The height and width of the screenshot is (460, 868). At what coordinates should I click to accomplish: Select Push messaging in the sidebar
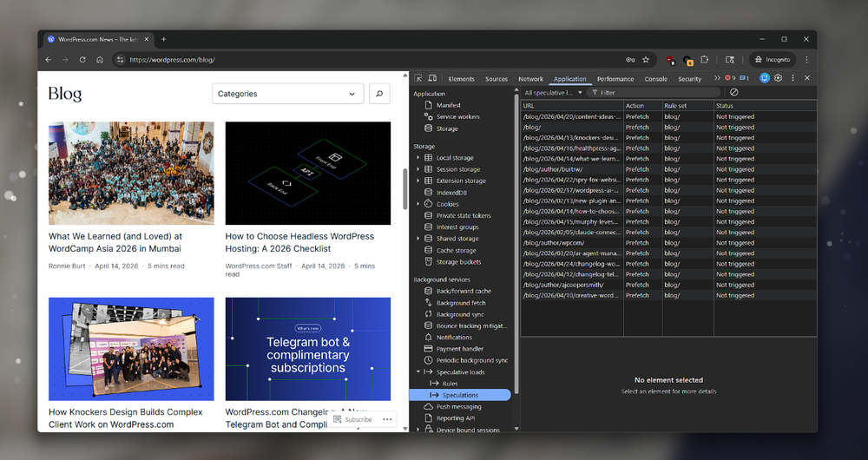(458, 407)
